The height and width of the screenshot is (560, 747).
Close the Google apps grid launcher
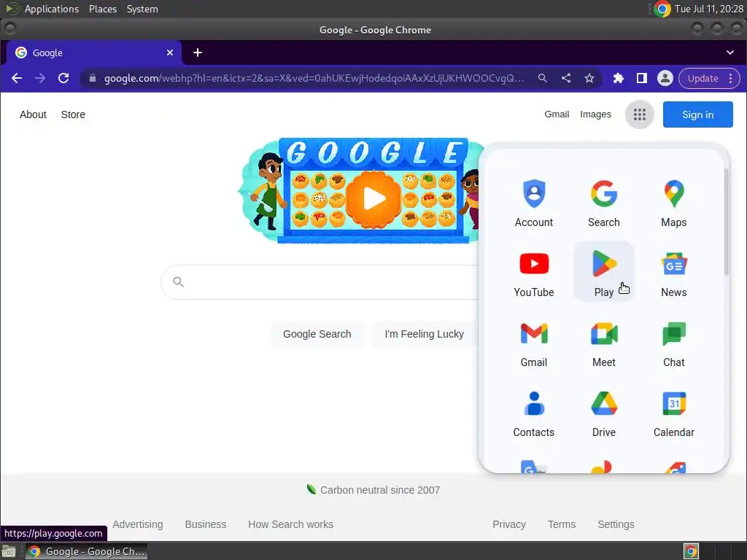[639, 114]
